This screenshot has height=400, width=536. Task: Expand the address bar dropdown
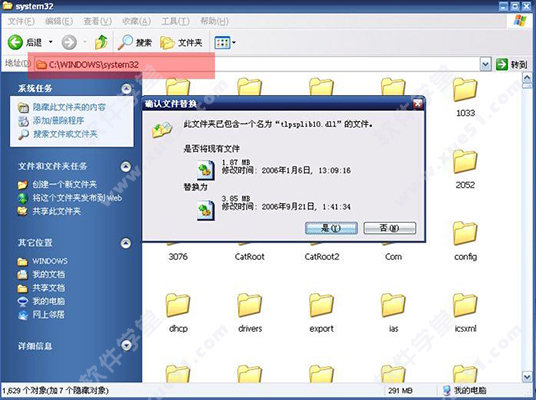(486, 64)
